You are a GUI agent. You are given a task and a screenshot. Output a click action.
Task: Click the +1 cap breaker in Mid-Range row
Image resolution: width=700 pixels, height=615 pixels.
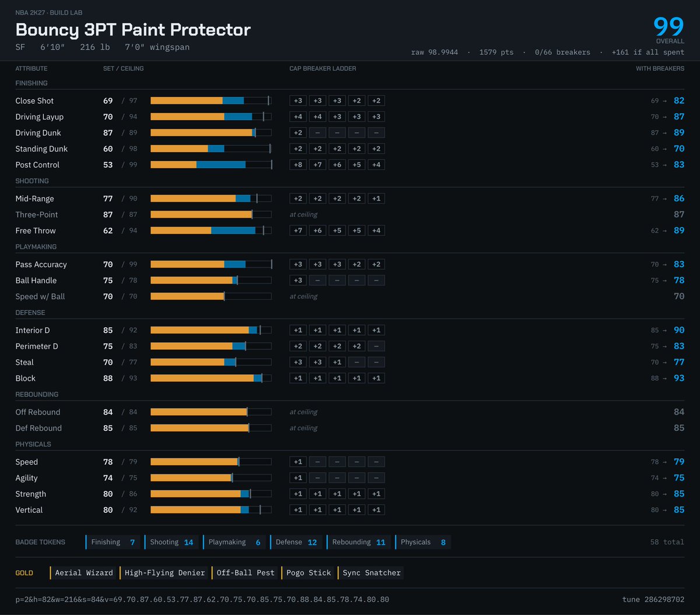pos(376,199)
